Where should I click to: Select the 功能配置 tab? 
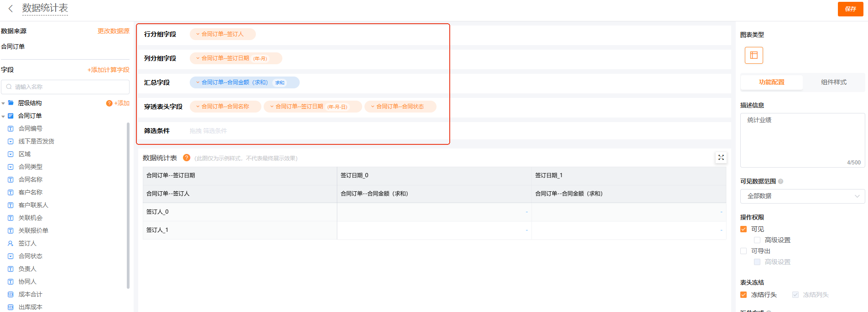pyautogui.click(x=771, y=82)
